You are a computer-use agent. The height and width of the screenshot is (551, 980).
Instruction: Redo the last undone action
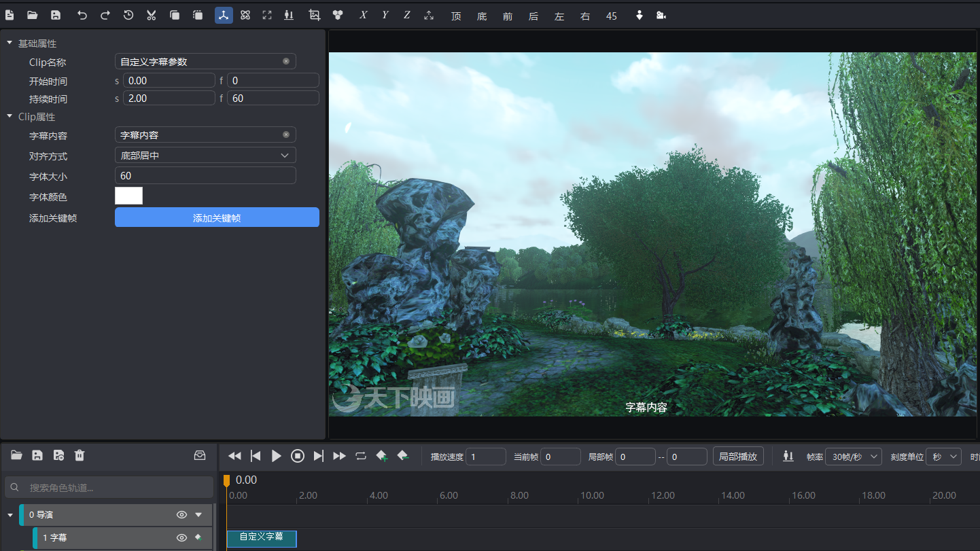pyautogui.click(x=105, y=15)
